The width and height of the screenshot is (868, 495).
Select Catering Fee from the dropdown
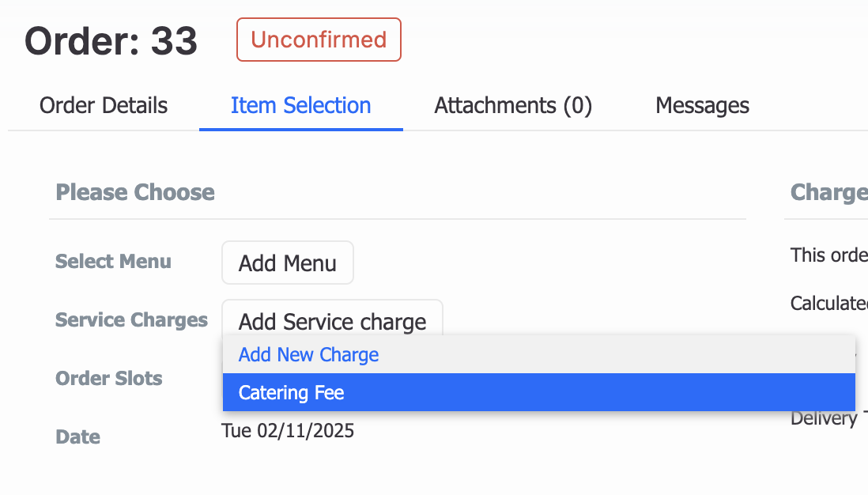(x=291, y=392)
